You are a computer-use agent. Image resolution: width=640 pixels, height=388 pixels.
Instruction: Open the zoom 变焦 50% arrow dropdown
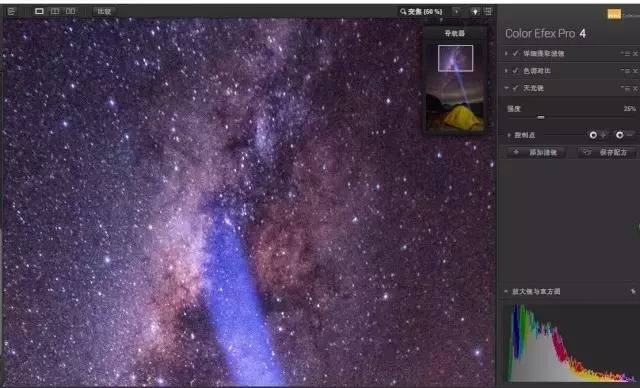click(x=456, y=12)
